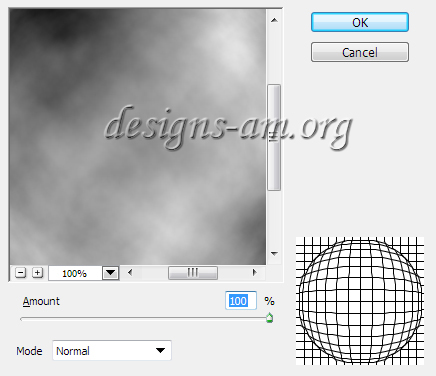Click the preview scroll left arrow
The width and height of the screenshot is (436, 376).
coord(130,273)
